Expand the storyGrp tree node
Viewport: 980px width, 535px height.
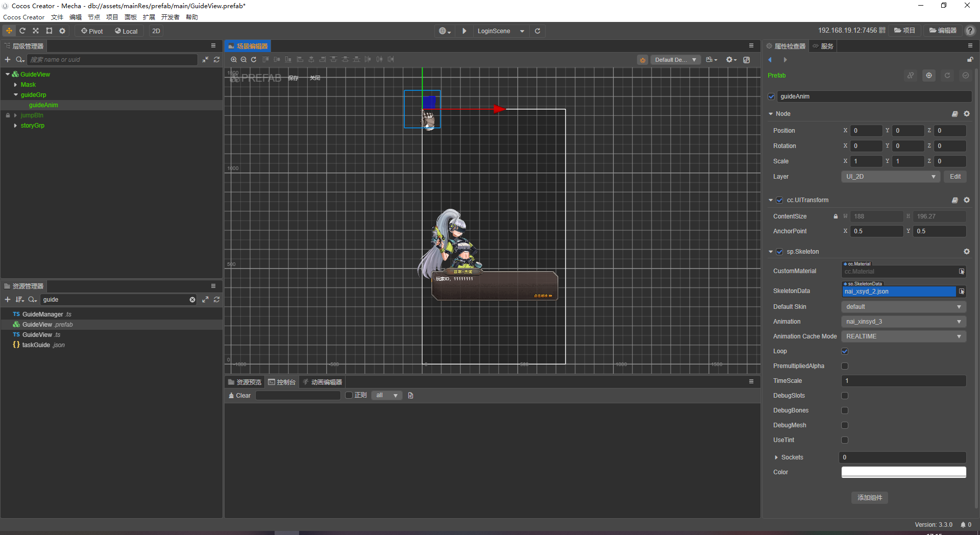pos(16,126)
